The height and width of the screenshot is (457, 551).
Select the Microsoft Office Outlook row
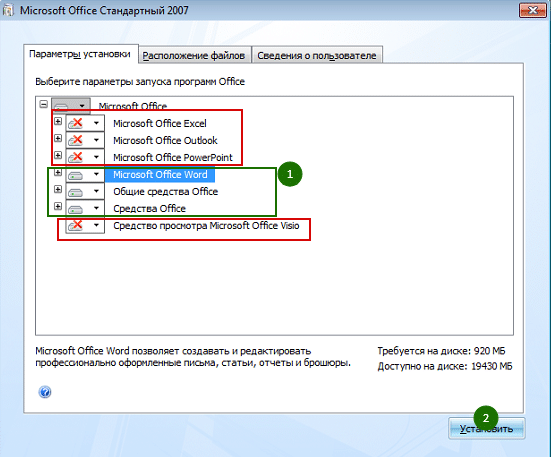[165, 140]
